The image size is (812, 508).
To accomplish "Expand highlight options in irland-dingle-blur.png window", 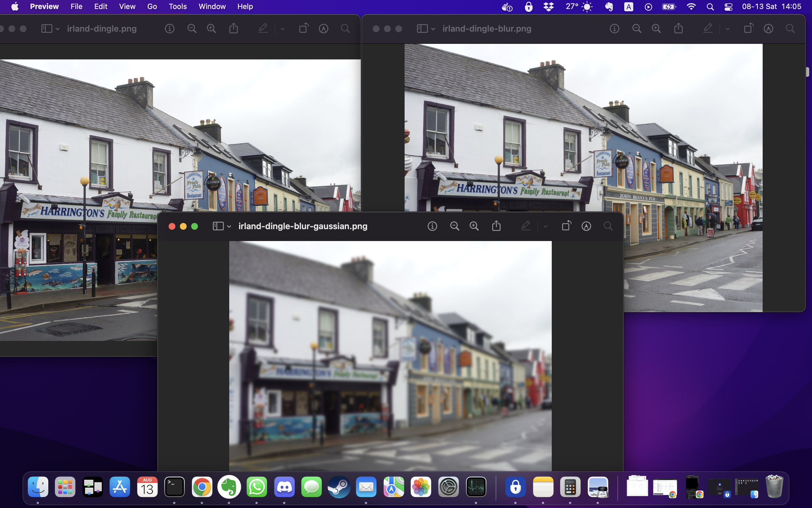I will 728,29.
